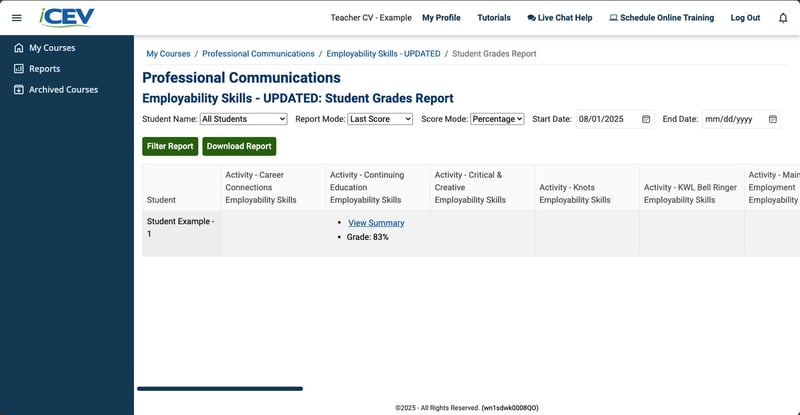Click the Student Grades Report subheading
This screenshot has height=415, width=800.
[298, 98]
